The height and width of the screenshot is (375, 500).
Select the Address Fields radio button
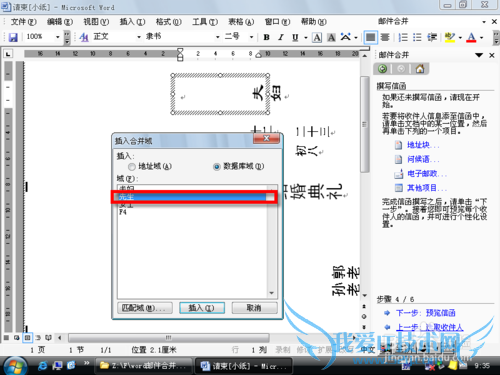pos(132,166)
